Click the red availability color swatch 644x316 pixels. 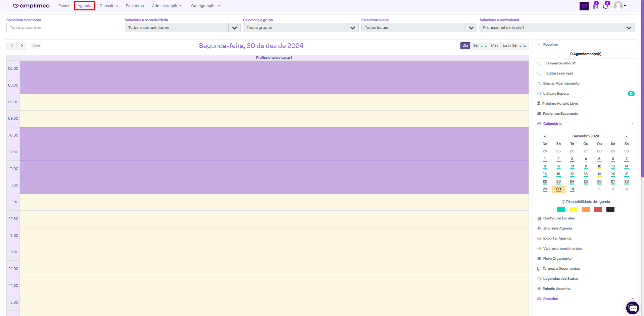pyautogui.click(x=598, y=210)
